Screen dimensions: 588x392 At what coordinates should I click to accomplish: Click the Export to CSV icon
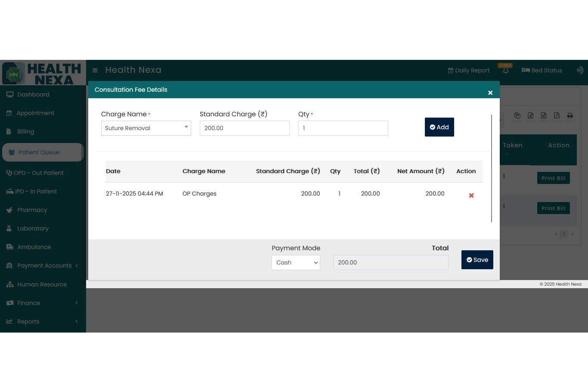click(x=544, y=115)
